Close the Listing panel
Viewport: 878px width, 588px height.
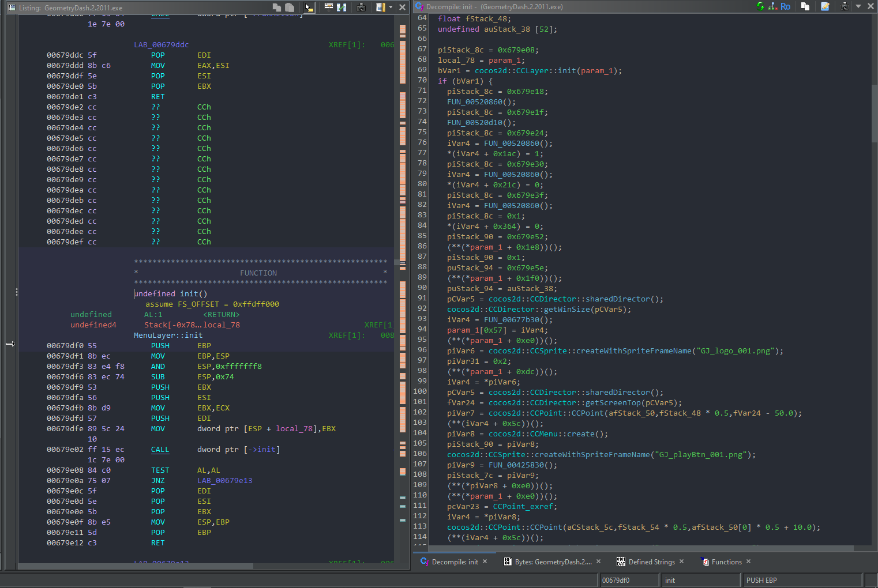[x=403, y=7]
